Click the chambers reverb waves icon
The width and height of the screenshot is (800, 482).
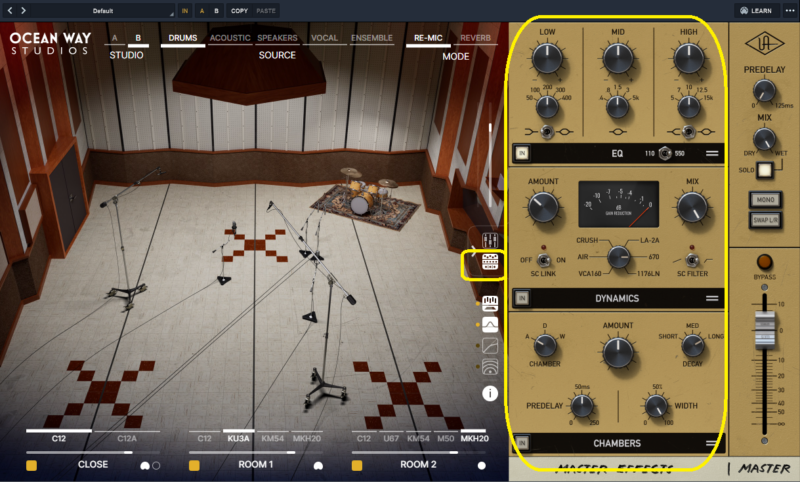click(x=490, y=366)
